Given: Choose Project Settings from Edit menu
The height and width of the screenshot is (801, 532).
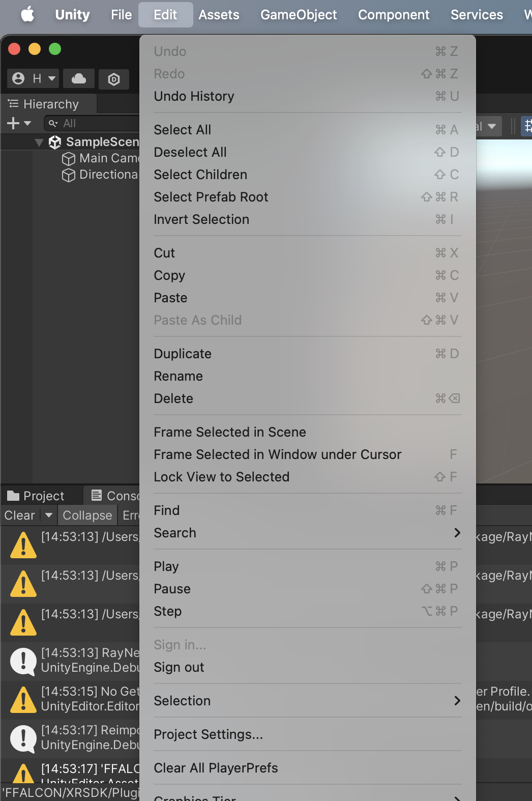Looking at the screenshot, I should [x=208, y=734].
